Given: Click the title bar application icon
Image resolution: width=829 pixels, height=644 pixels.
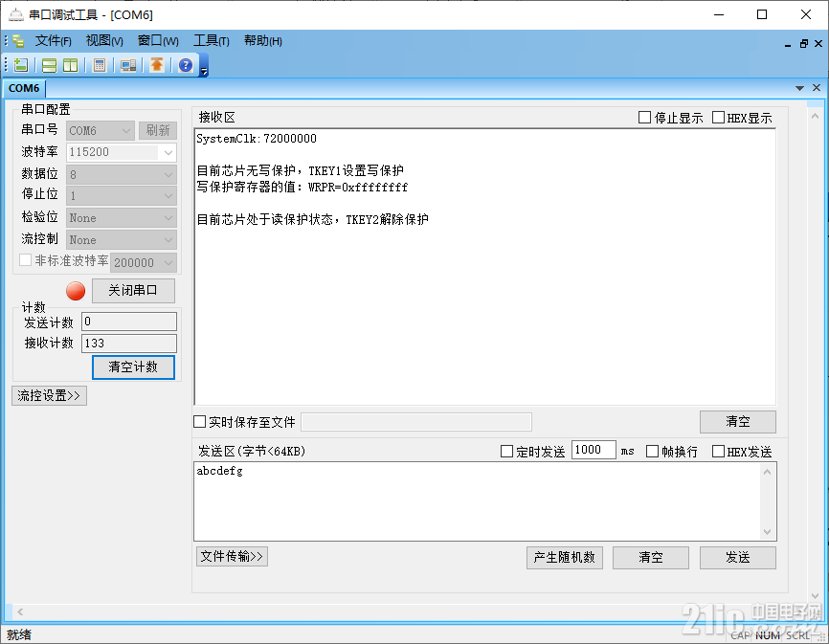Looking at the screenshot, I should (16, 14).
